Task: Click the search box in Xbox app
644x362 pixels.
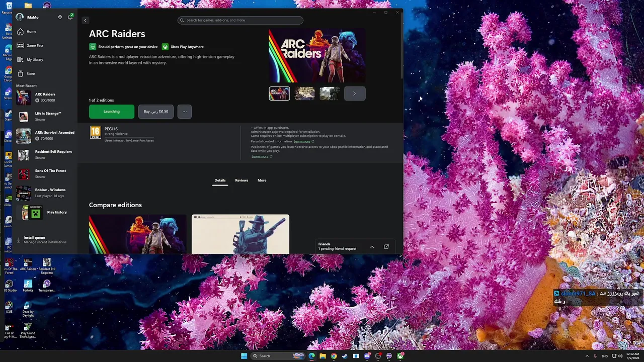Action: tap(240, 20)
